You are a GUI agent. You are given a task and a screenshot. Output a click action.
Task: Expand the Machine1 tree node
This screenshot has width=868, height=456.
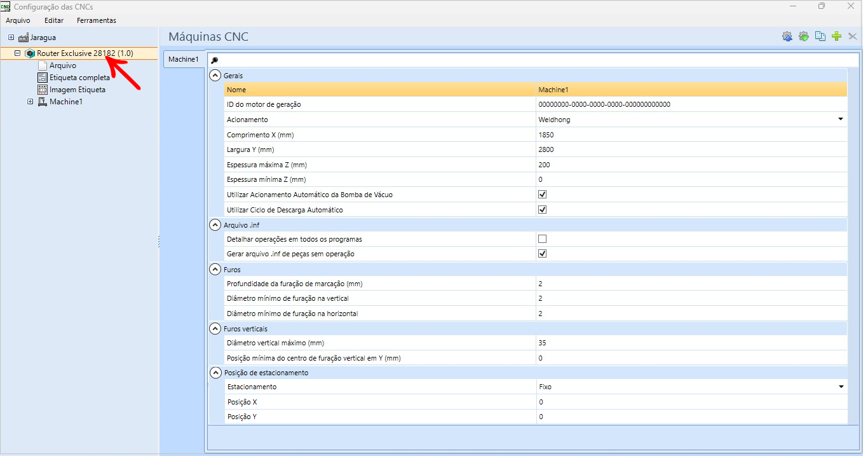[31, 102]
